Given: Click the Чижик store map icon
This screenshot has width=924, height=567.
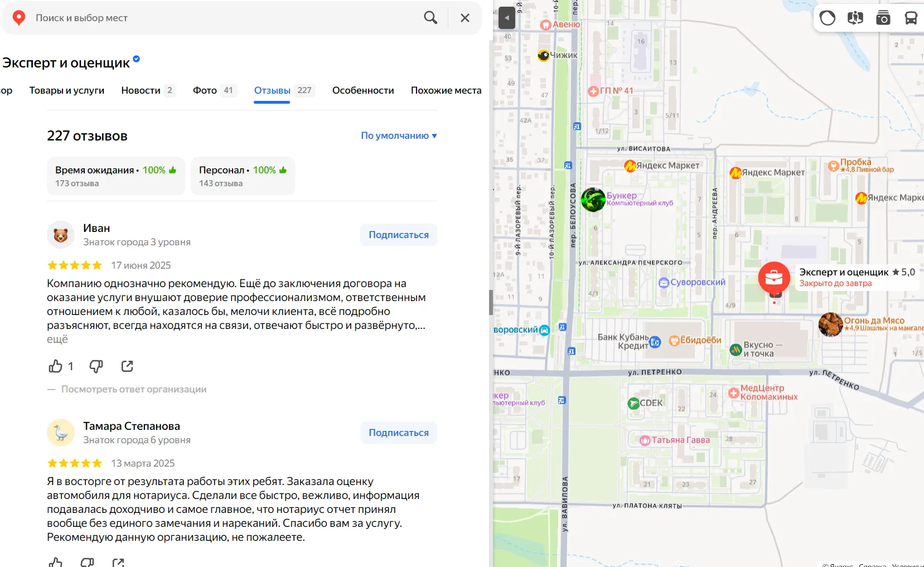Looking at the screenshot, I should click(x=544, y=55).
